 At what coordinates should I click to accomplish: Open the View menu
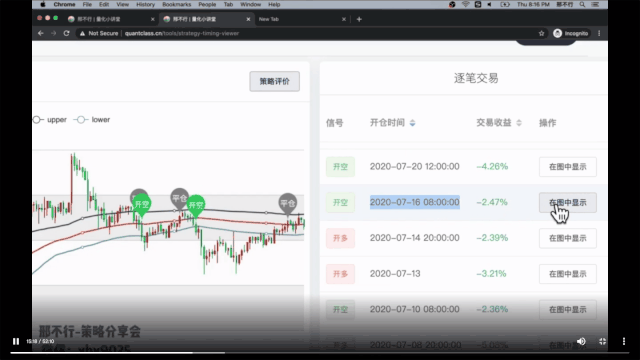(x=122, y=4)
